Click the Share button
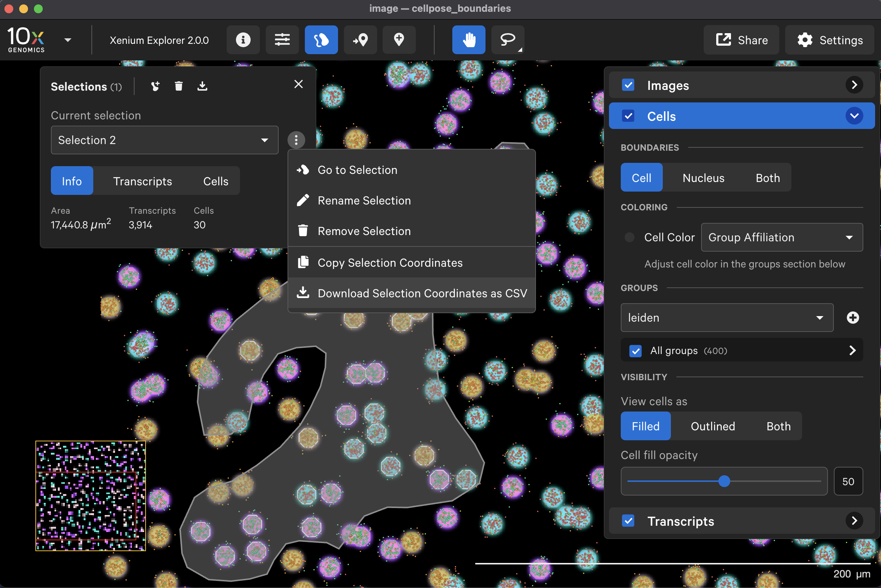This screenshot has height=588, width=881. [x=741, y=40]
